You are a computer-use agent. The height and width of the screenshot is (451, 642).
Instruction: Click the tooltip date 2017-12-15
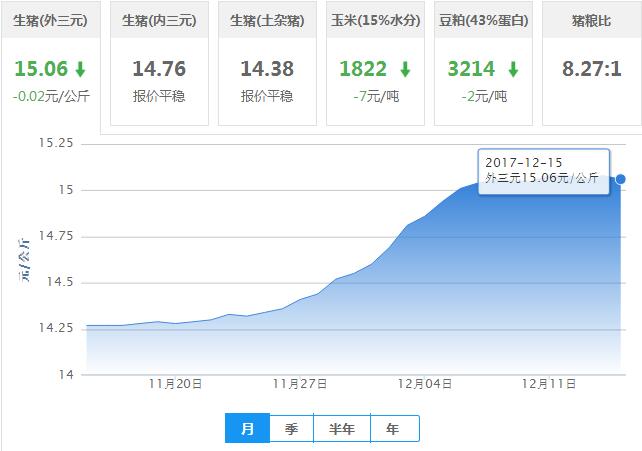tap(524, 163)
